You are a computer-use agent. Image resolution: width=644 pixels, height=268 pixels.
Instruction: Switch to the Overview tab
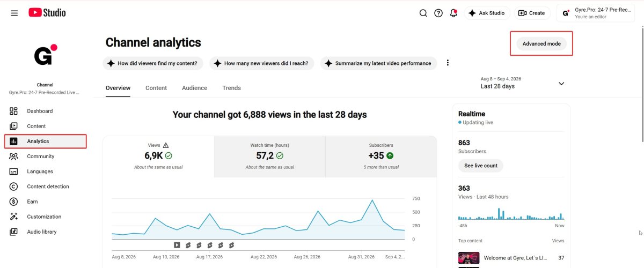[118, 88]
